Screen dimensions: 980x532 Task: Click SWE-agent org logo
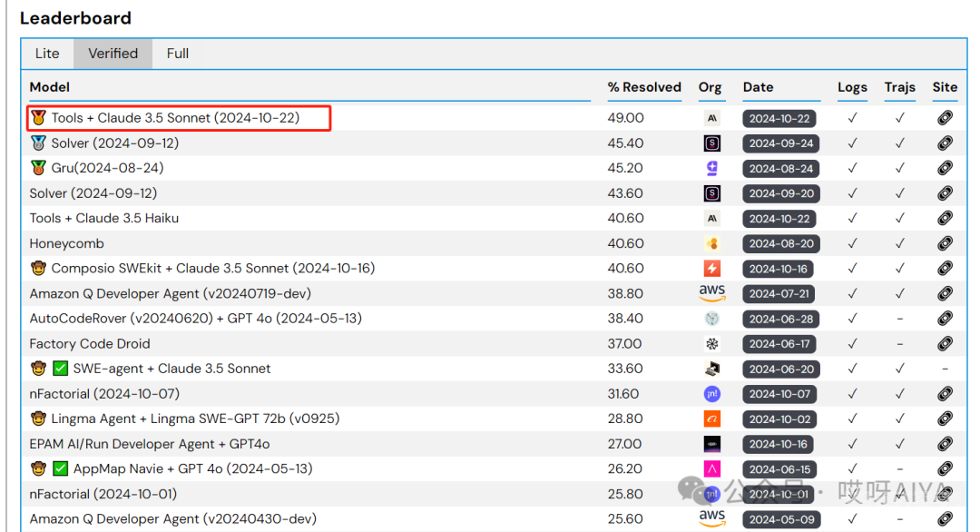click(x=712, y=369)
